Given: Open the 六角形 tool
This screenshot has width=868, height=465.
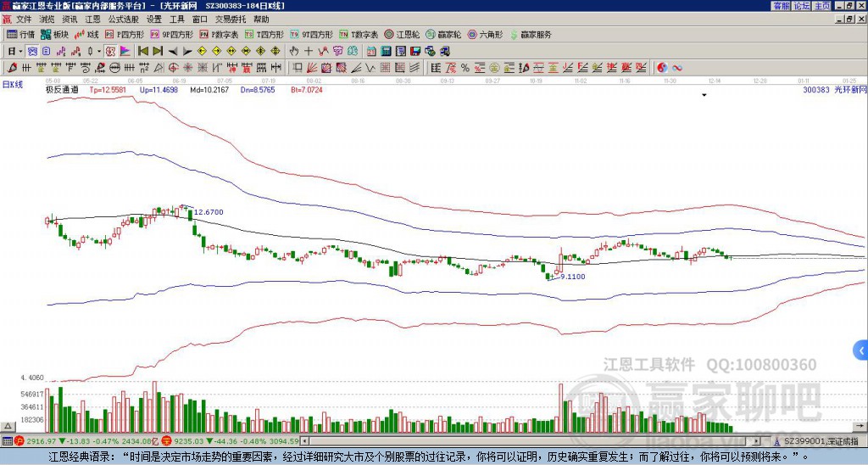Looking at the screenshot, I should [x=486, y=34].
